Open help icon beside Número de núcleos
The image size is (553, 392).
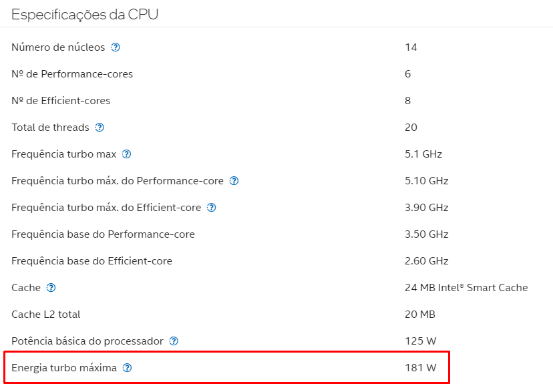point(116,47)
